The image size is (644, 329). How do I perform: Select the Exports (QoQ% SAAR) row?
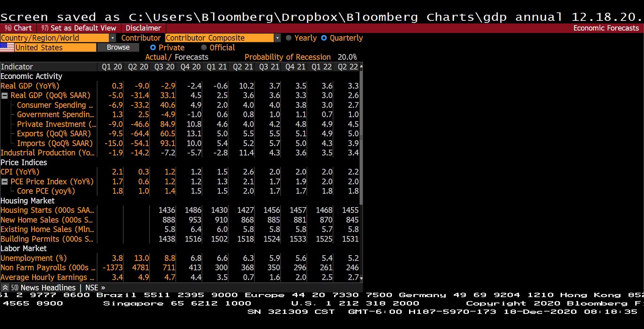(54, 134)
